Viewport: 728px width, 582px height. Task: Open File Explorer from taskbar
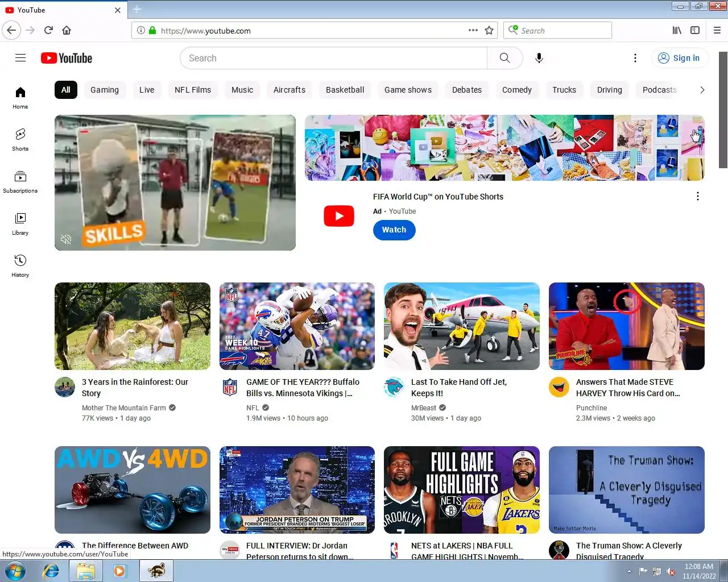pos(86,571)
